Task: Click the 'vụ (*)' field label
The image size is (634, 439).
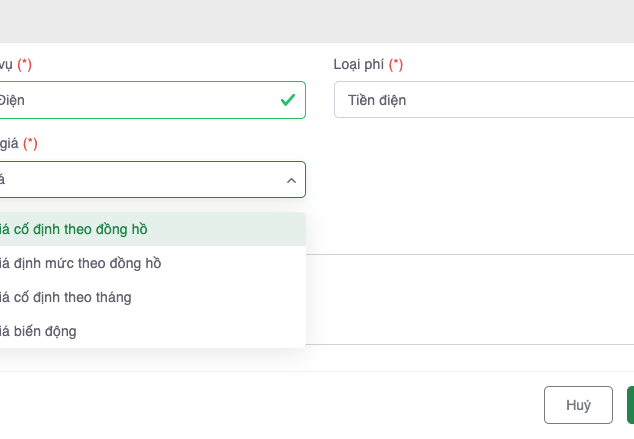Action: [8, 65]
